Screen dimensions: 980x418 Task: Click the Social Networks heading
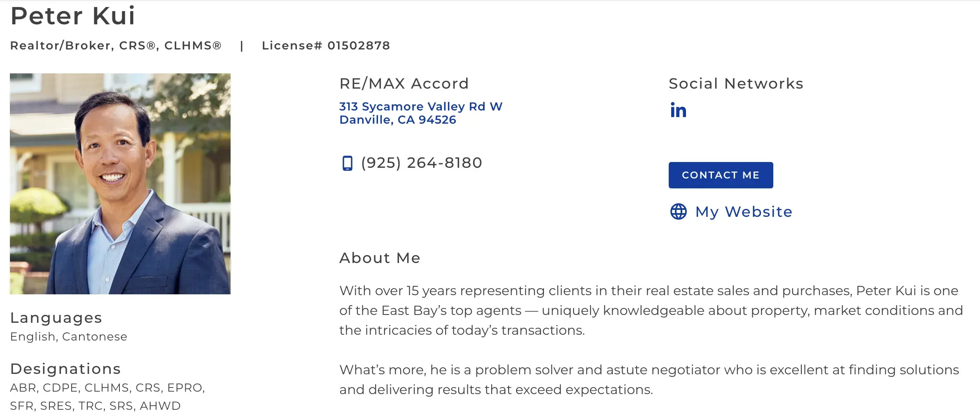(736, 84)
